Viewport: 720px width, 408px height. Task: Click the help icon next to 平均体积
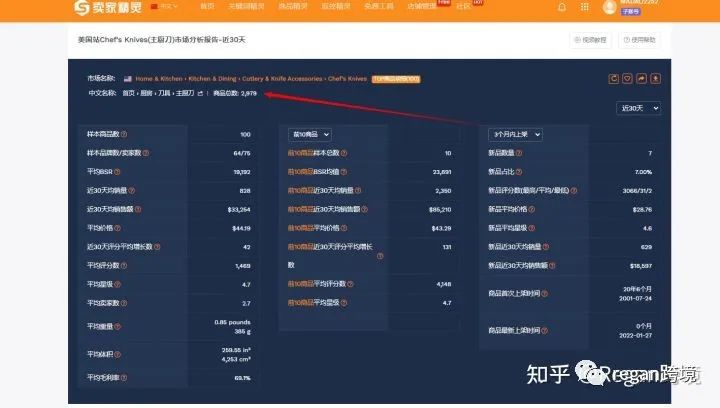118,355
